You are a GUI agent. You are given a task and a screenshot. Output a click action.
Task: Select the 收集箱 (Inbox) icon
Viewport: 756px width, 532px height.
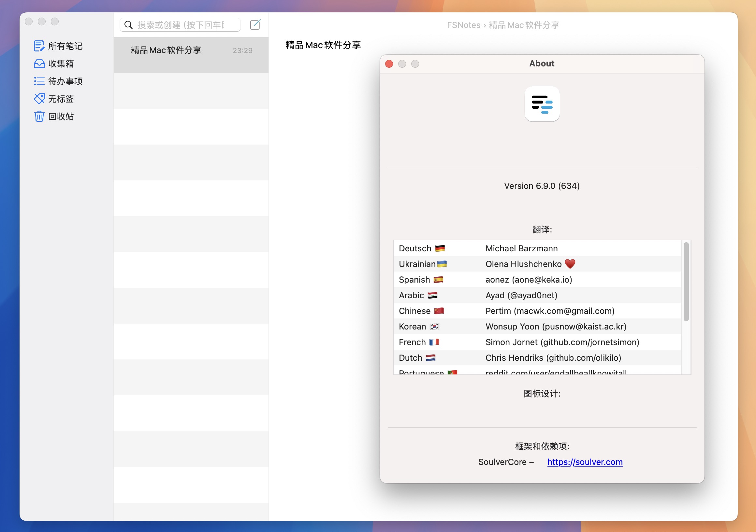tap(38, 63)
